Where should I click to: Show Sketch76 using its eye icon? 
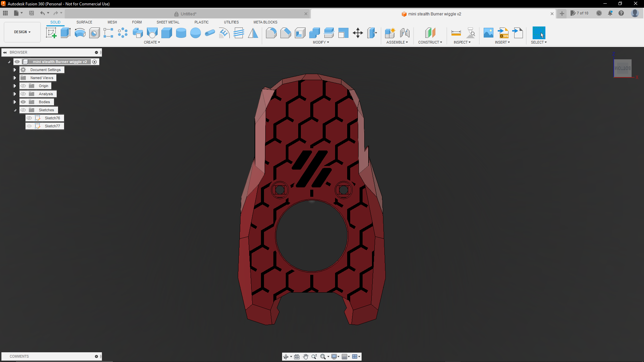coord(29,118)
